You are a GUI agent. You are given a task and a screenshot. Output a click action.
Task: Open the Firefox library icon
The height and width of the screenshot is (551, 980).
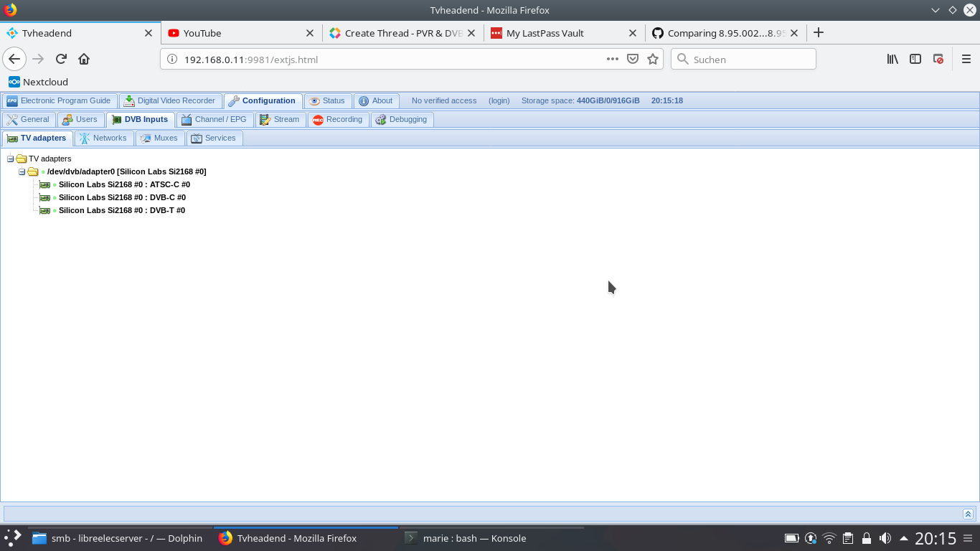tap(892, 59)
